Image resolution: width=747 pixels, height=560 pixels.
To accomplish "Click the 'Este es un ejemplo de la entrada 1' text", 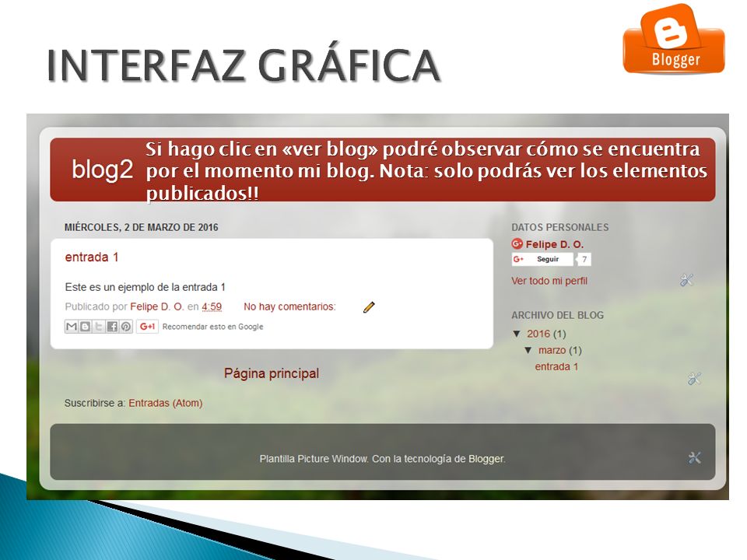I will 146,287.
